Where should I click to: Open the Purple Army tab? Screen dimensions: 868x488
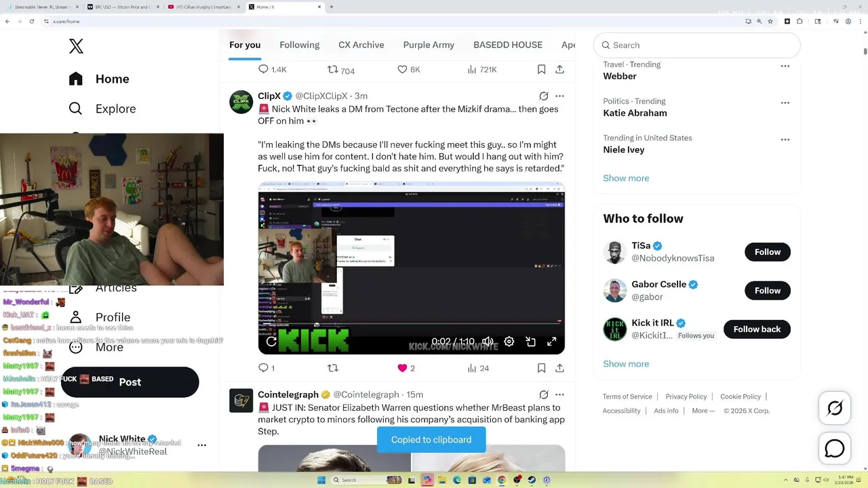(x=429, y=45)
